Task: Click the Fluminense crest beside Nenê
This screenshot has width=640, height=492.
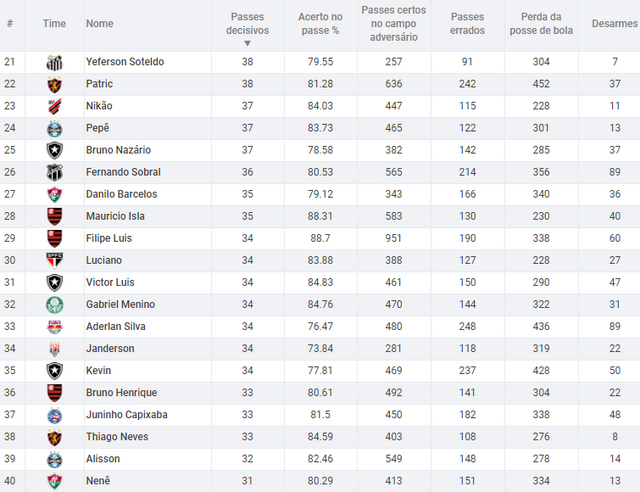Action: click(x=54, y=481)
